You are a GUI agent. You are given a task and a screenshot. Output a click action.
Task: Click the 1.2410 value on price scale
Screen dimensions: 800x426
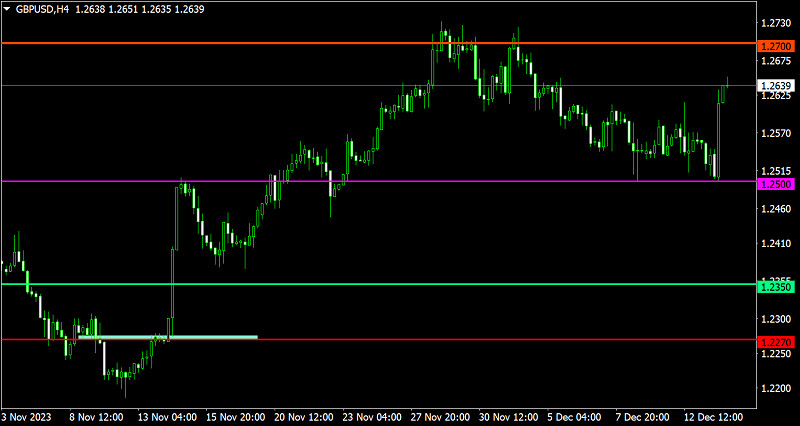pos(776,243)
